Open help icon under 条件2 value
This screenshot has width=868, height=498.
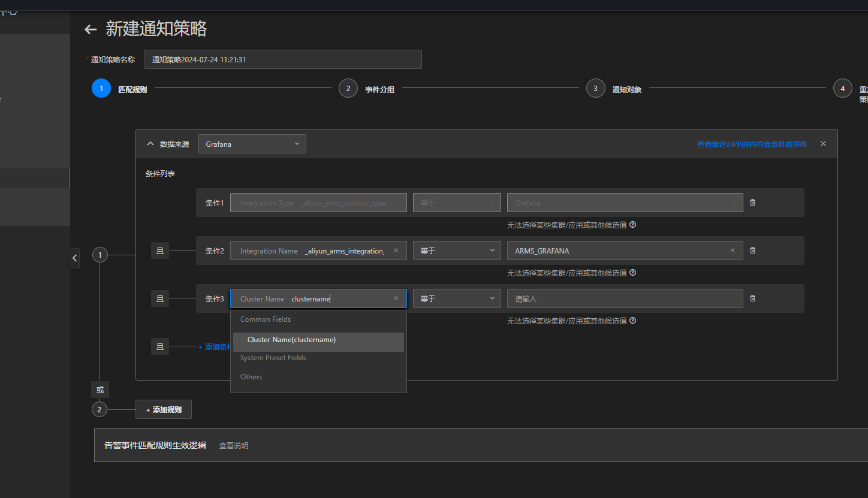pyautogui.click(x=633, y=273)
